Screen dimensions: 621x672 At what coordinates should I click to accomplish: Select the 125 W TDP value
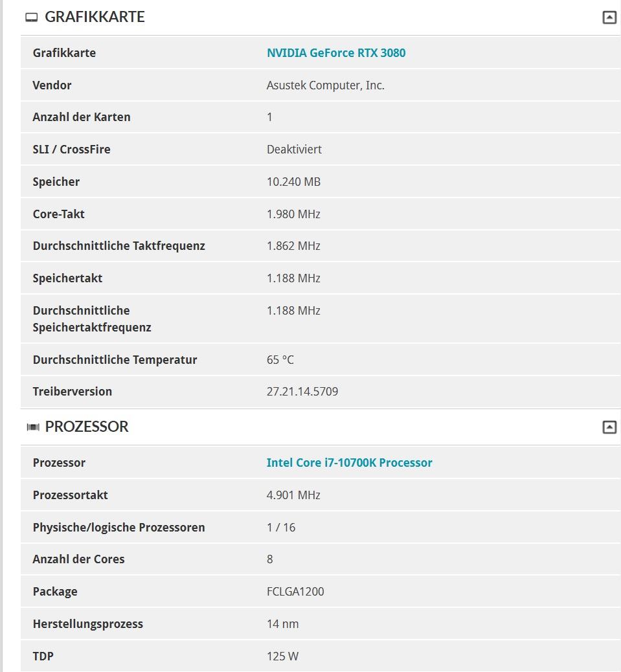pyautogui.click(x=282, y=656)
